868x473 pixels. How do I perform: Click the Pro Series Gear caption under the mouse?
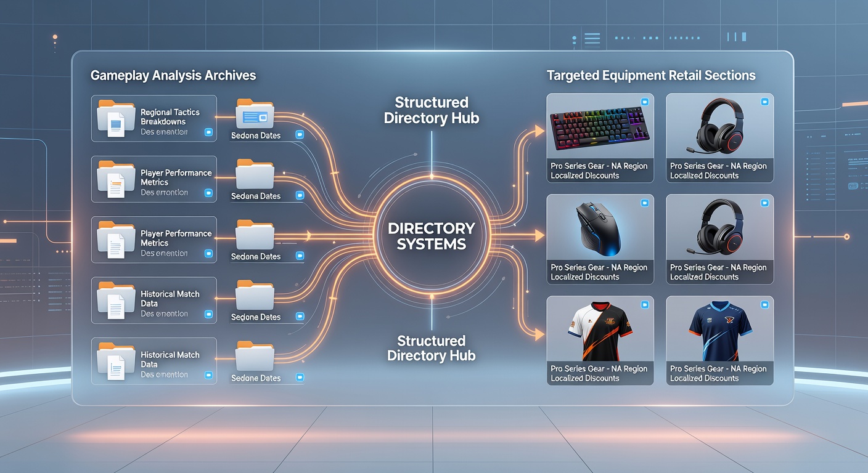point(599,268)
